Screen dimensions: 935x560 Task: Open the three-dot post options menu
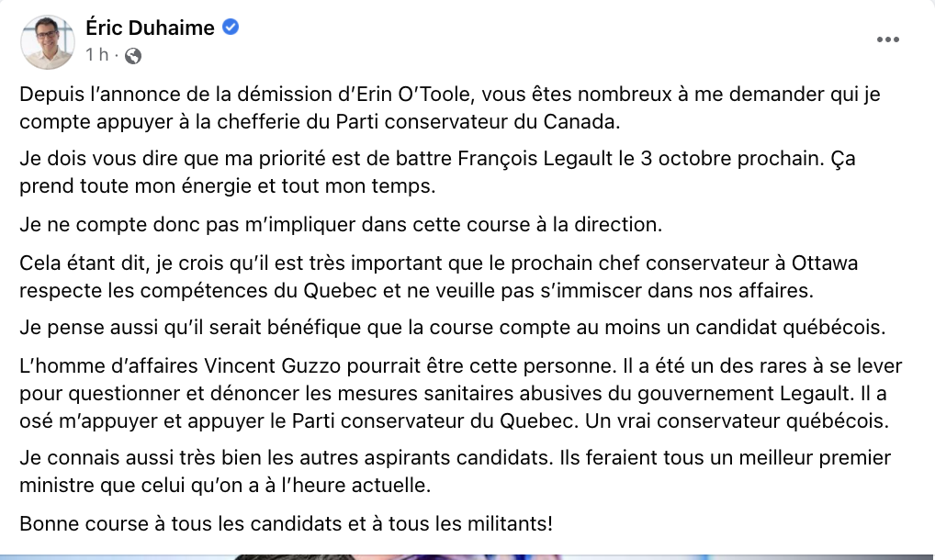click(x=887, y=39)
